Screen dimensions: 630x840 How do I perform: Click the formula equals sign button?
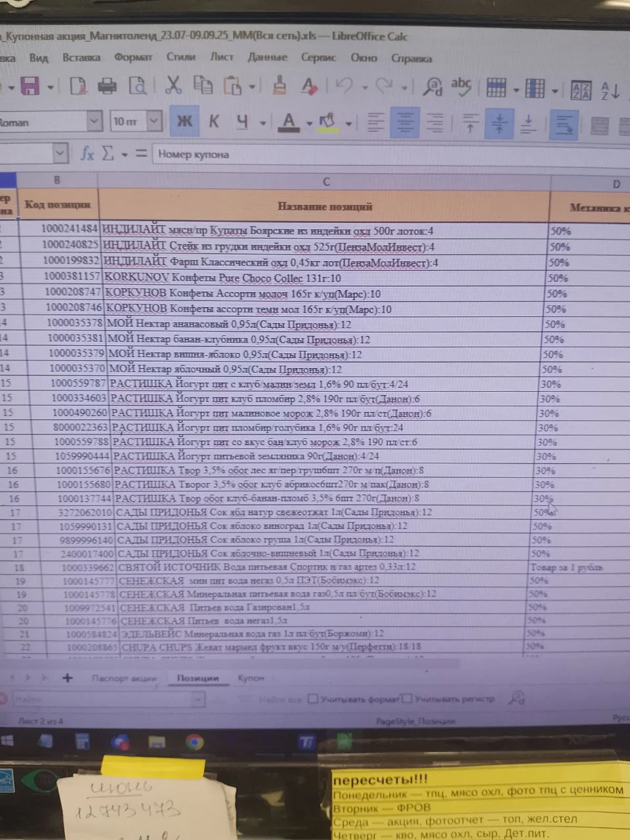(141, 154)
